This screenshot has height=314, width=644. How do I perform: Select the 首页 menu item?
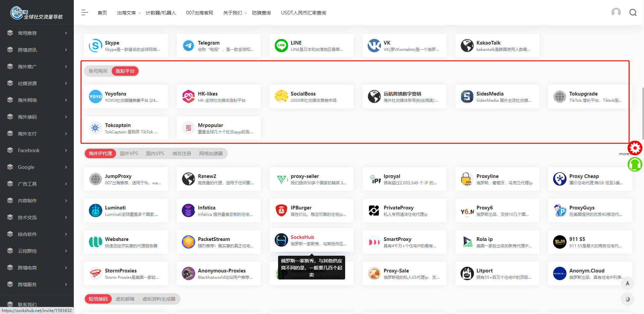[x=102, y=12]
